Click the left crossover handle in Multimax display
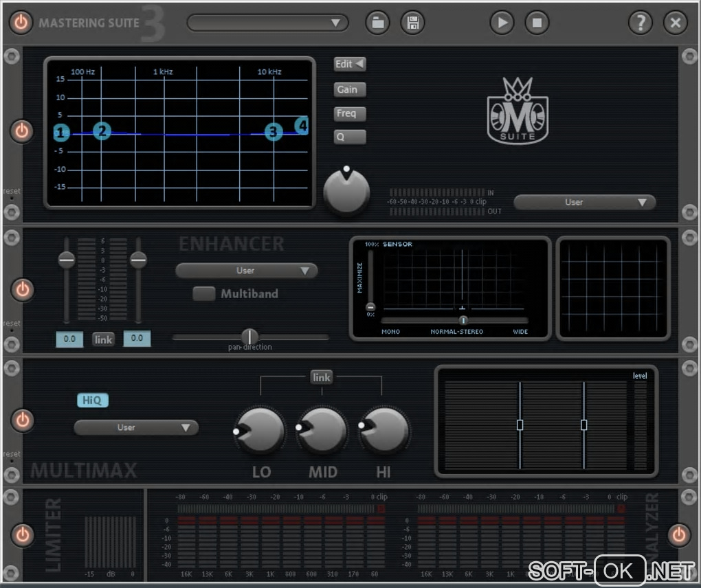Image resolution: width=701 pixels, height=588 pixels. pos(520,425)
